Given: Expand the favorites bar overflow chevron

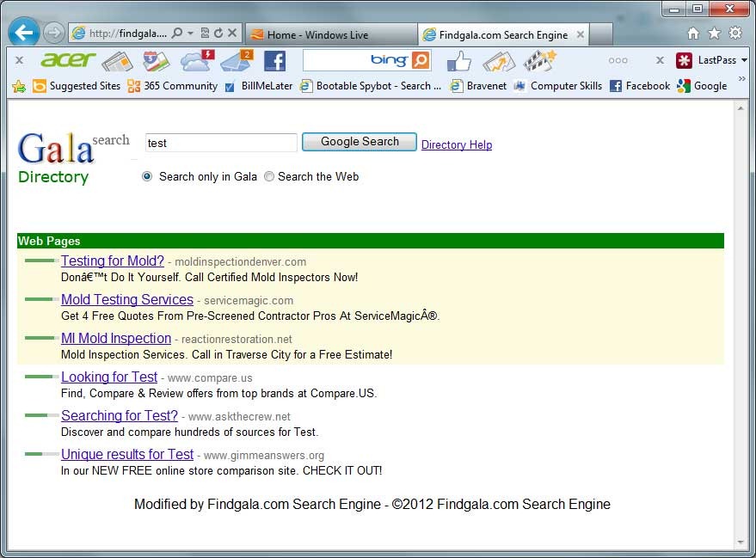Looking at the screenshot, I should pos(741,78).
